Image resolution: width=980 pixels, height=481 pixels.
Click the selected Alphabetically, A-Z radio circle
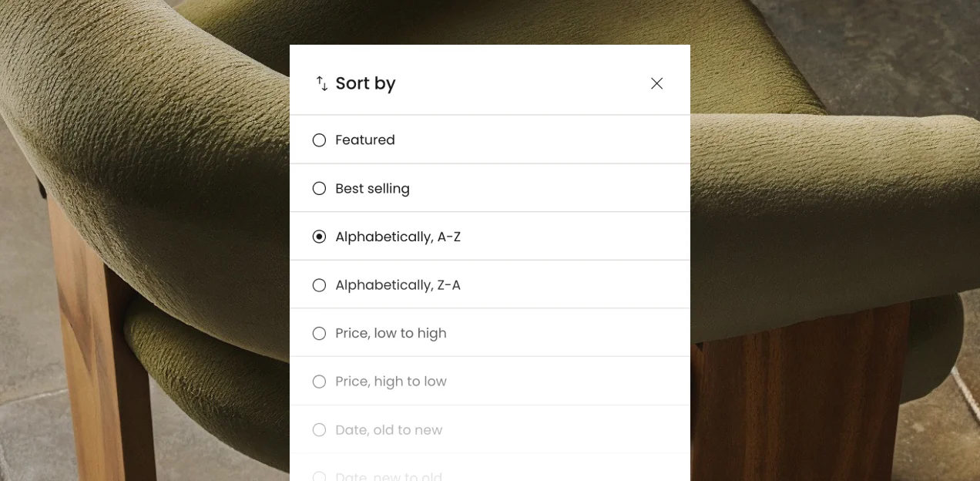[319, 237]
